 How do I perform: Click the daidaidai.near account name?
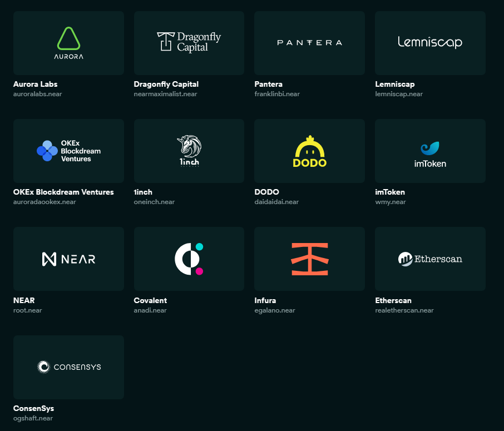(276, 202)
